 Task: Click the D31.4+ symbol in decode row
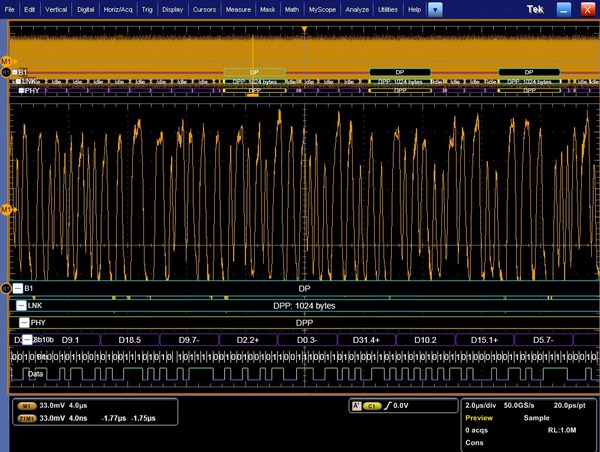click(x=366, y=340)
